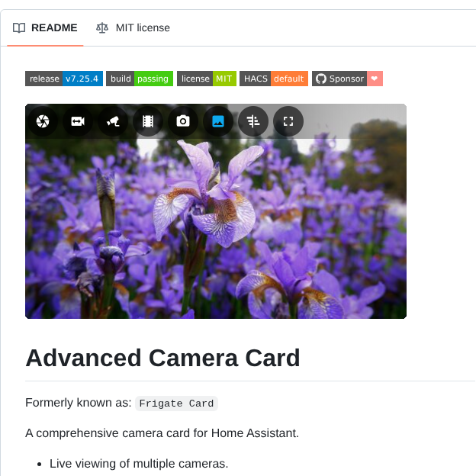Click the 'Formerly known as:' text
This screenshot has width=476, height=476.
click(79, 403)
